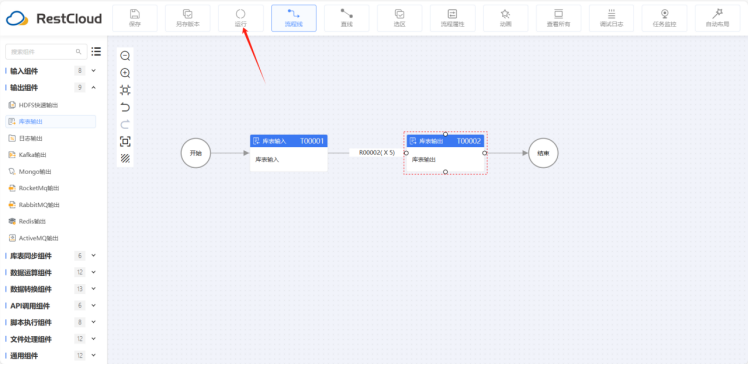748x365 pixels.
Task: Click the count badge 9 beside 输出组件
Action: click(80, 88)
